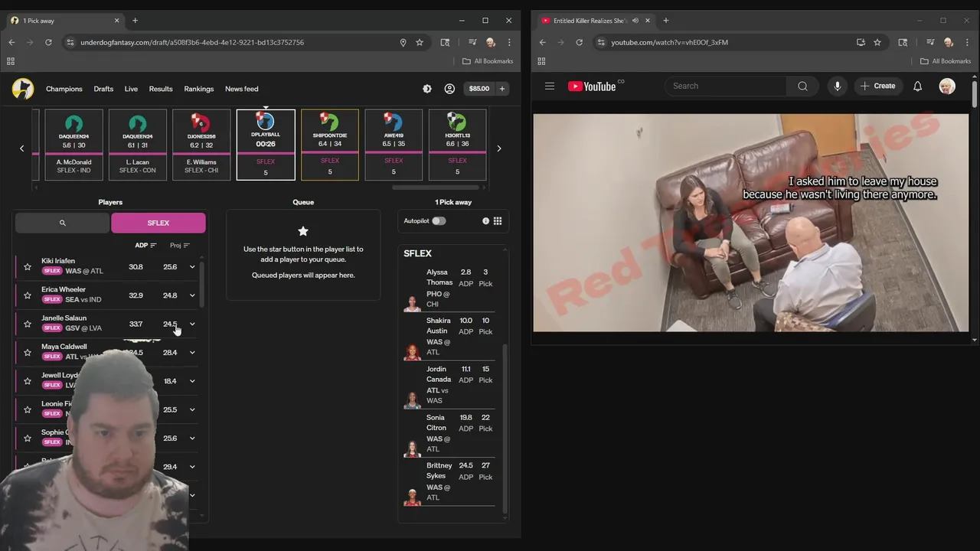Go to Live in Underdog nav
This screenshot has width=980, height=551.
pyautogui.click(x=131, y=89)
